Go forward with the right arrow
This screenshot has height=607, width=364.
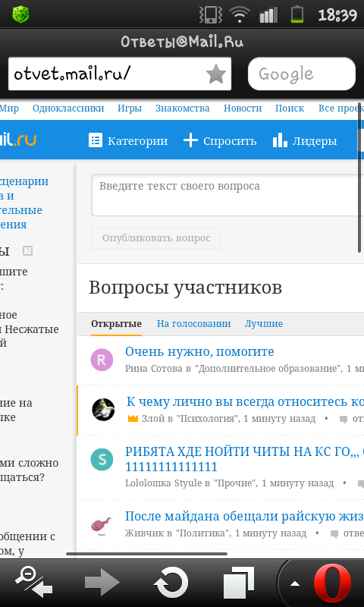tap(102, 582)
